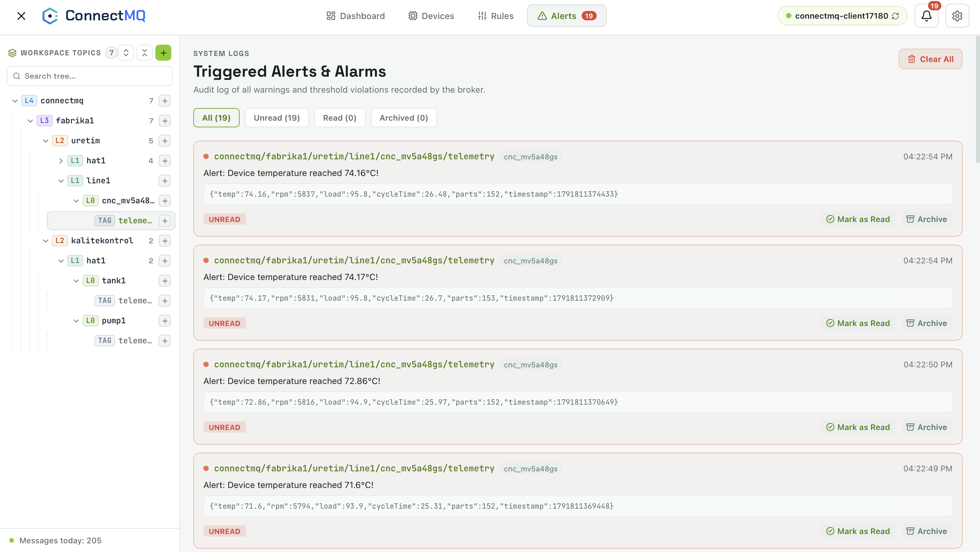Screen dimensions: 980x552
Task: Click the ConnectMQ hexagon logo
Action: [50, 16]
